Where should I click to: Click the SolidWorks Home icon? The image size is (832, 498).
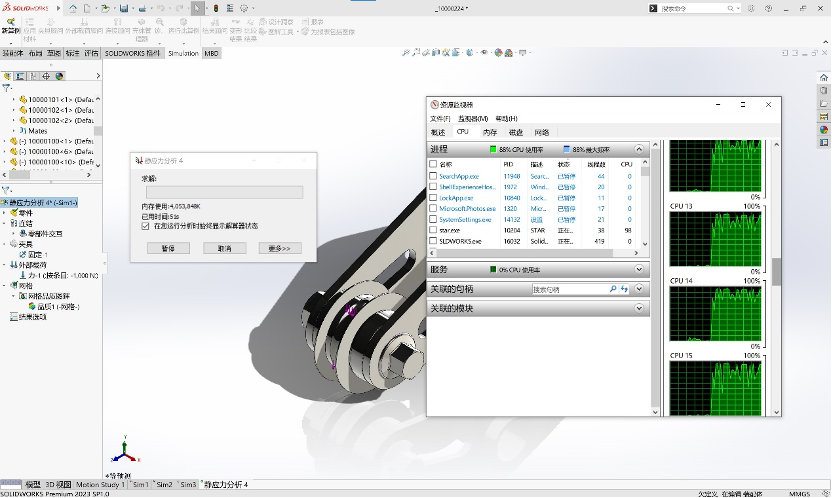click(73, 8)
